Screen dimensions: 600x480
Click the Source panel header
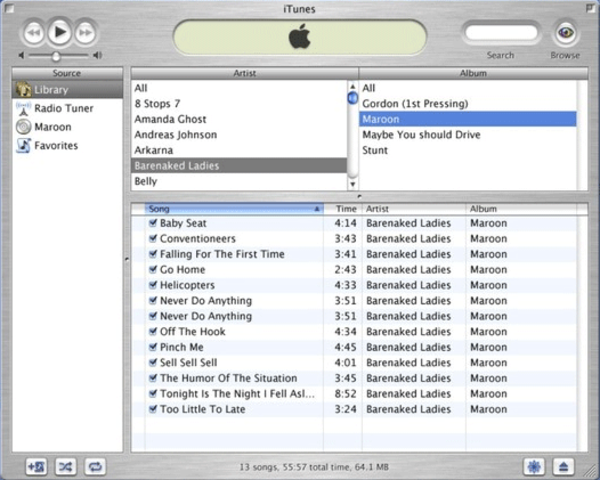(x=67, y=73)
